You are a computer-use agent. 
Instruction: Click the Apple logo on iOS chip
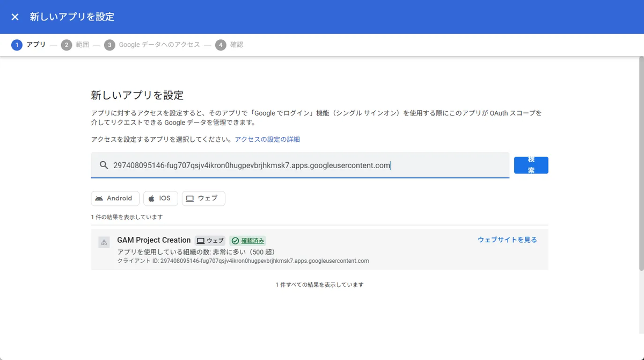click(x=150, y=198)
